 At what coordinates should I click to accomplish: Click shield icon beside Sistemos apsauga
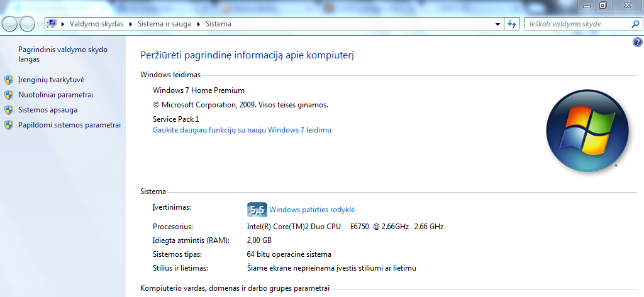pos(9,110)
